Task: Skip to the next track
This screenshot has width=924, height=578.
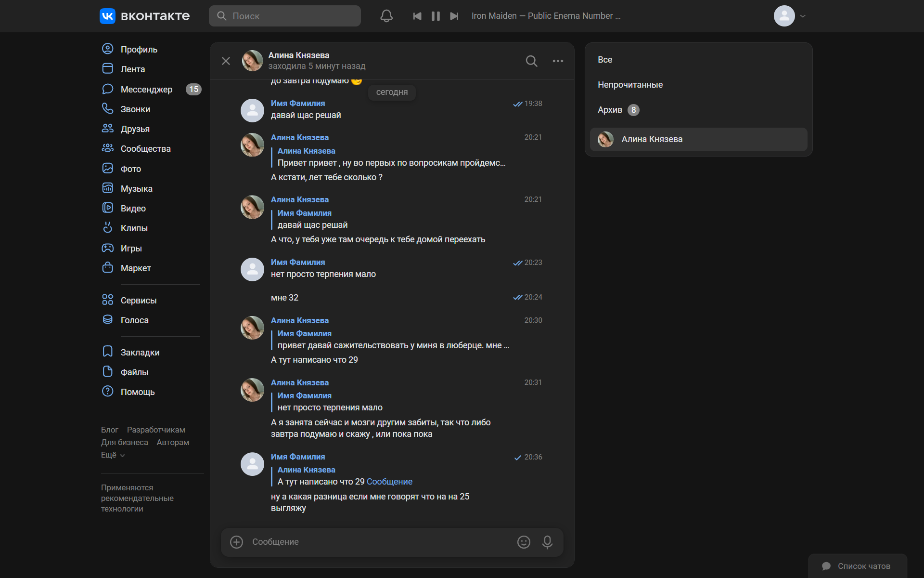Action: point(454,16)
